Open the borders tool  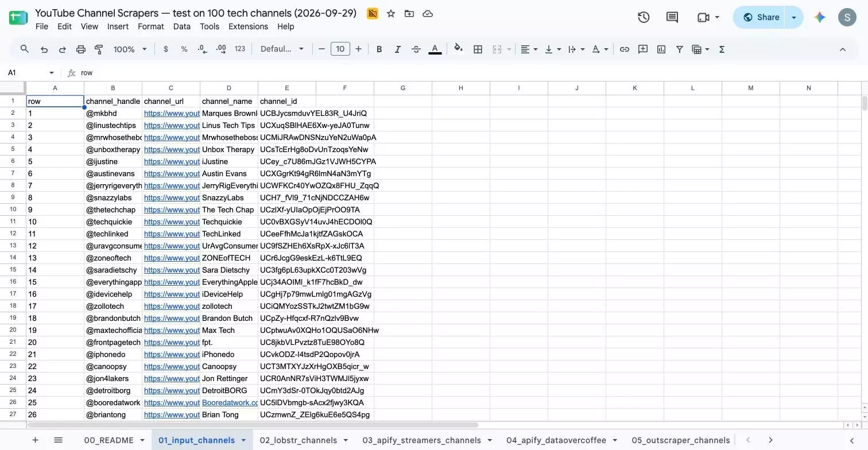[x=478, y=49]
